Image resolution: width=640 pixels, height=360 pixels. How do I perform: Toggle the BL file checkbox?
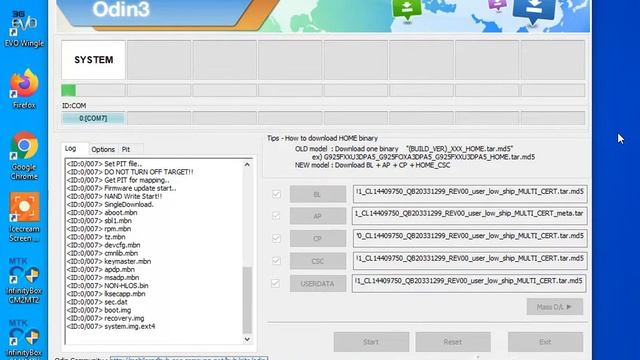coord(276,194)
